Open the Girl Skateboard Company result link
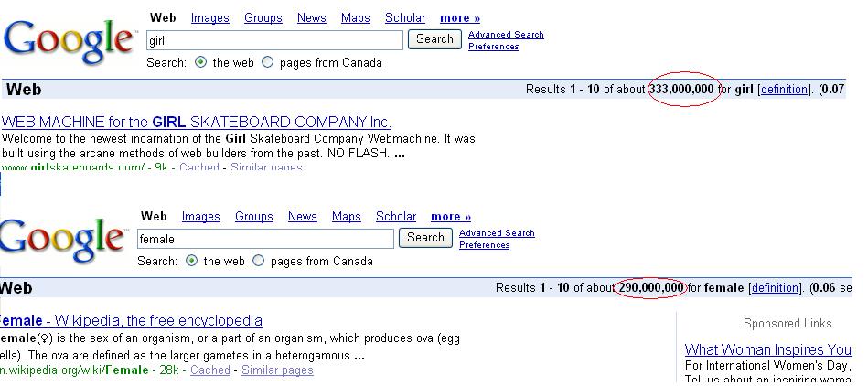This screenshot has height=386, width=868. pos(197,123)
